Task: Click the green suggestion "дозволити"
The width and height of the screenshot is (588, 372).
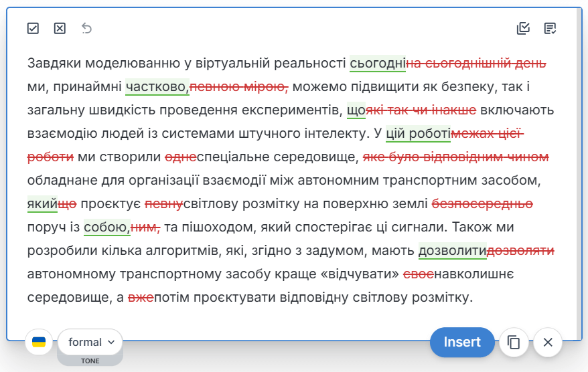Action: pos(453,251)
